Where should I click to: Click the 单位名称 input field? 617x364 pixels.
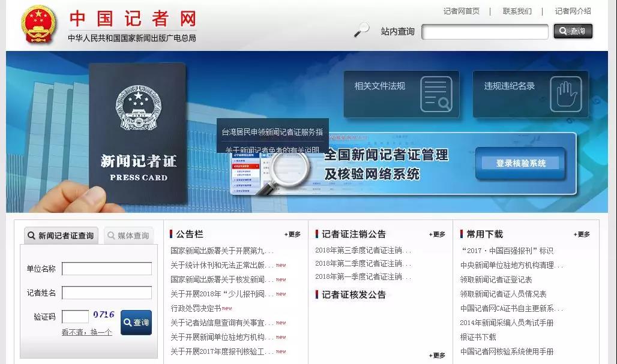pyautogui.click(x=107, y=269)
